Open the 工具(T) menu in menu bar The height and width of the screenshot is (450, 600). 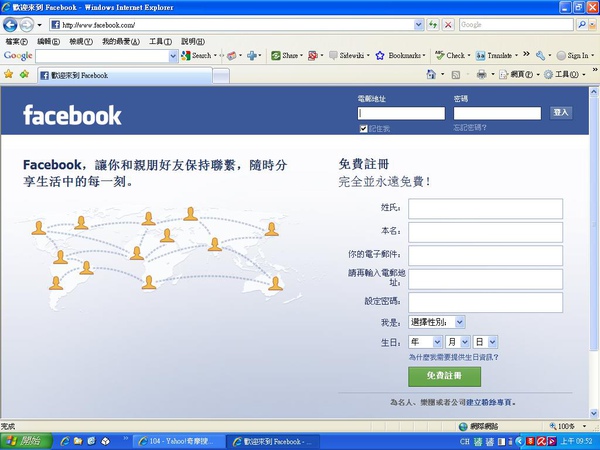(160, 41)
